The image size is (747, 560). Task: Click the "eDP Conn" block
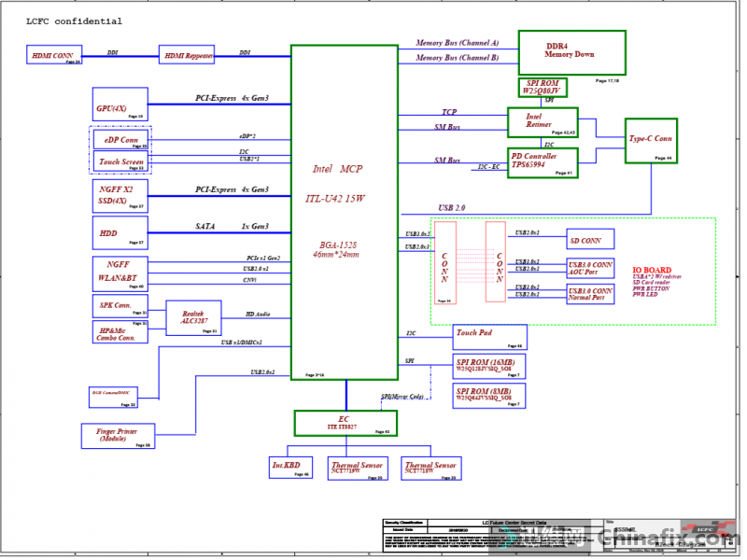pos(120,139)
